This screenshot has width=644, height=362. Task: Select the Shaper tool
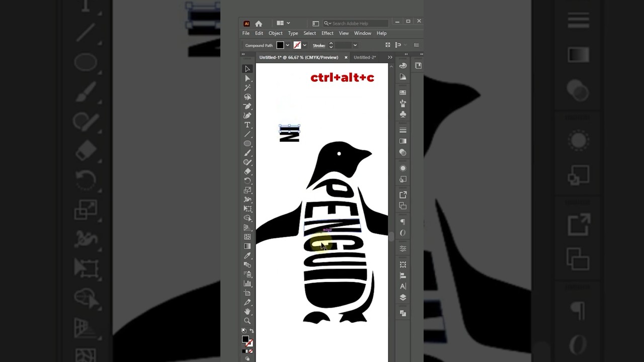(248, 162)
